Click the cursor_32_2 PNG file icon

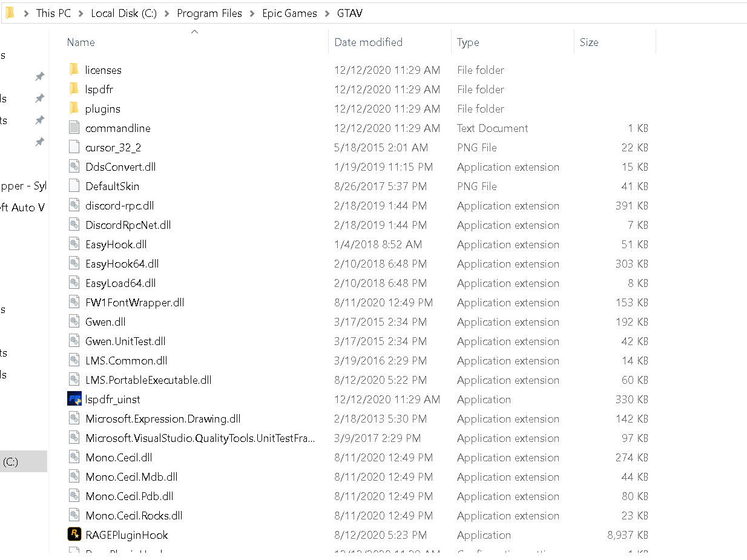[74, 147]
